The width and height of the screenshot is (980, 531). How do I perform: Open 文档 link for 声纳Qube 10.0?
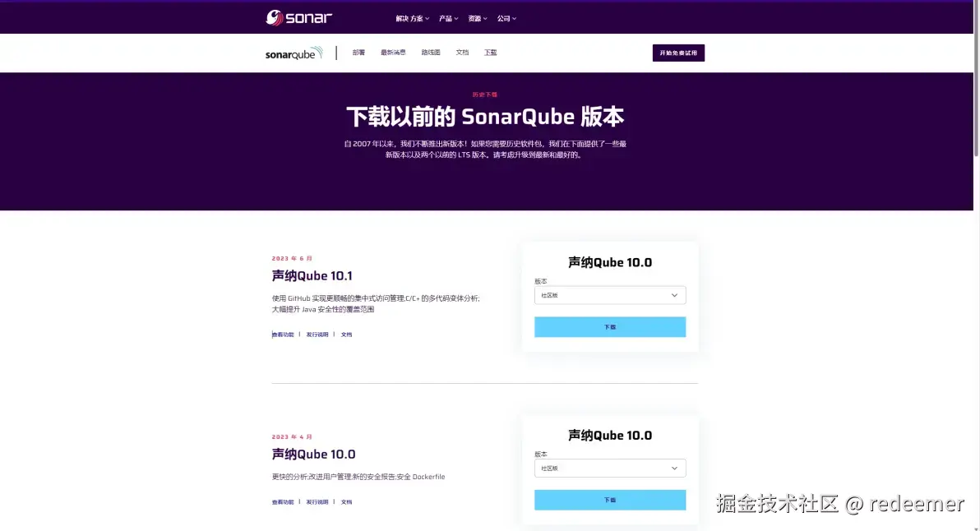pos(346,502)
